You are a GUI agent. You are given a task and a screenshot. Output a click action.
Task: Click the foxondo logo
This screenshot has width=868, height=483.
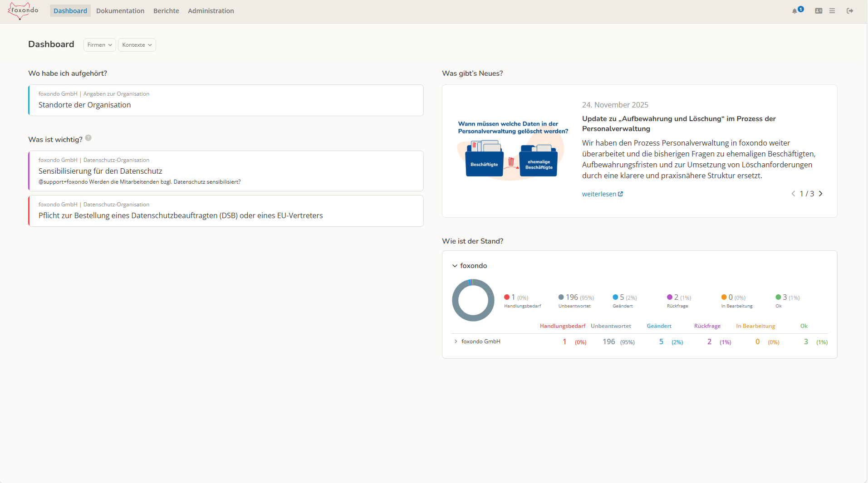coord(23,11)
